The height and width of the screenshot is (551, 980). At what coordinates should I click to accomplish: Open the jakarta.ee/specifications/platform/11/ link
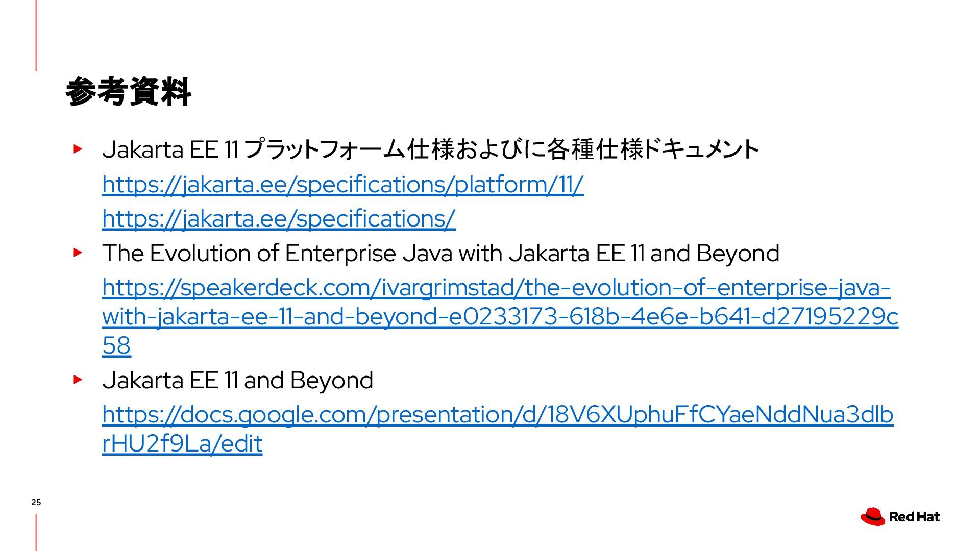click(343, 184)
